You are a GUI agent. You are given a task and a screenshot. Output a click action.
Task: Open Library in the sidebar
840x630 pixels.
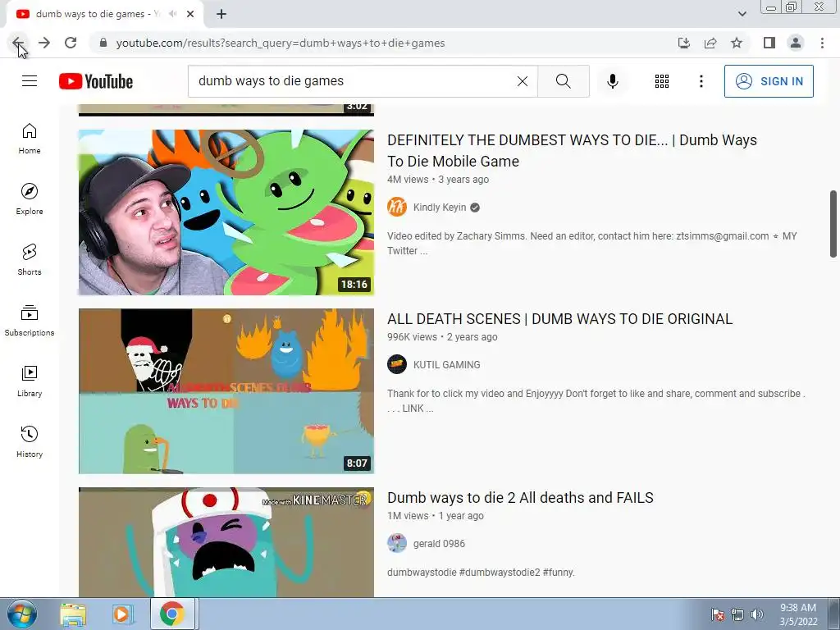[30, 381]
